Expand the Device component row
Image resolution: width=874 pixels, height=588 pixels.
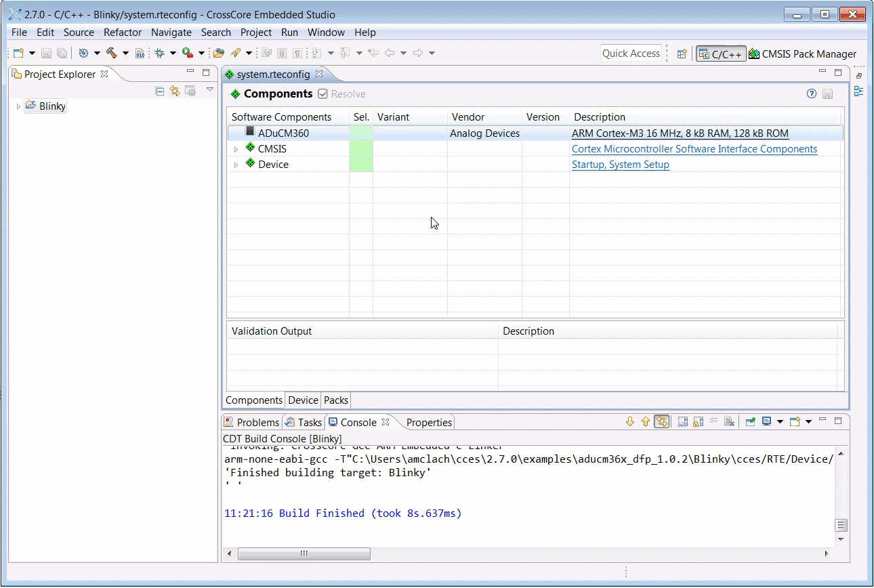(236, 165)
